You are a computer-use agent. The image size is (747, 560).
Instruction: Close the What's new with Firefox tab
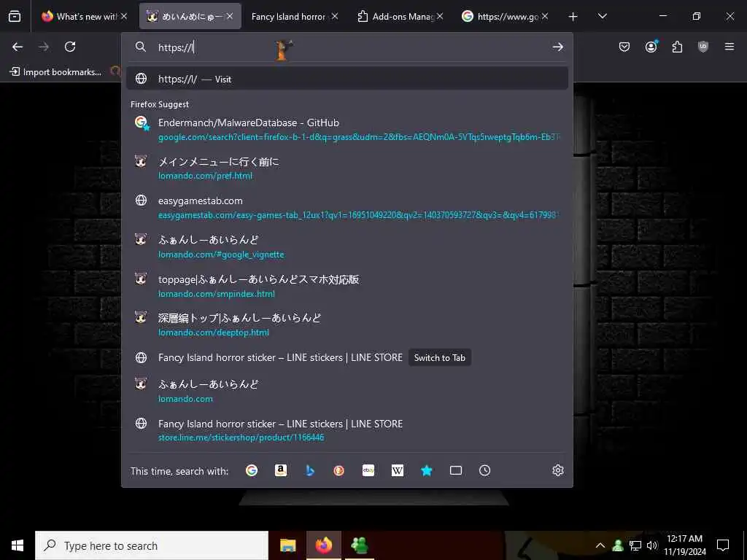[x=124, y=16]
